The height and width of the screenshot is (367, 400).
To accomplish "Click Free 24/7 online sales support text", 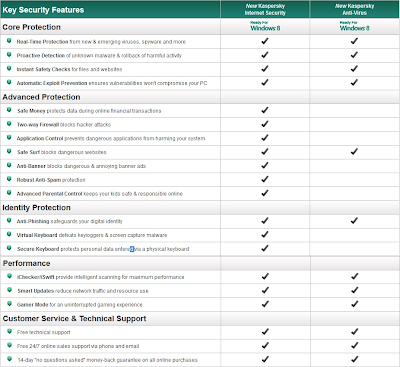I will [x=78, y=346].
